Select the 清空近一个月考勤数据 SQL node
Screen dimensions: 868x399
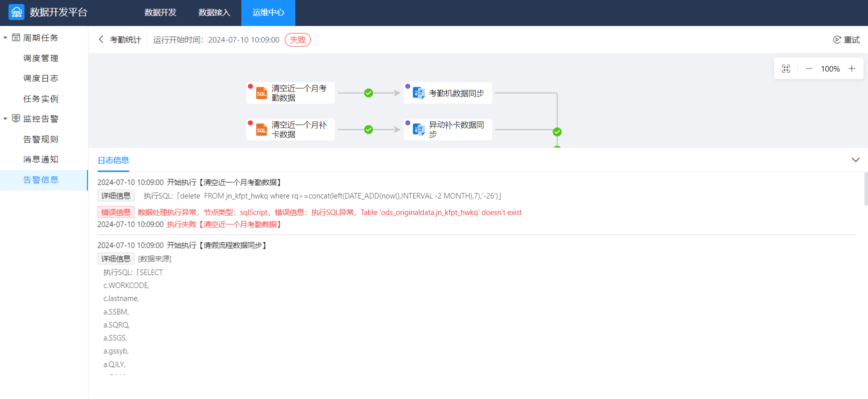(x=290, y=93)
